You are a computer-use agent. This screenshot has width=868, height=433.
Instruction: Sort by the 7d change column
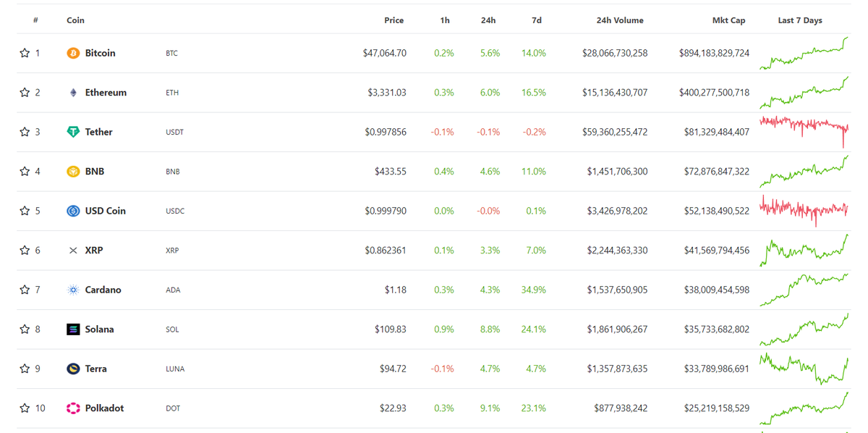537,20
